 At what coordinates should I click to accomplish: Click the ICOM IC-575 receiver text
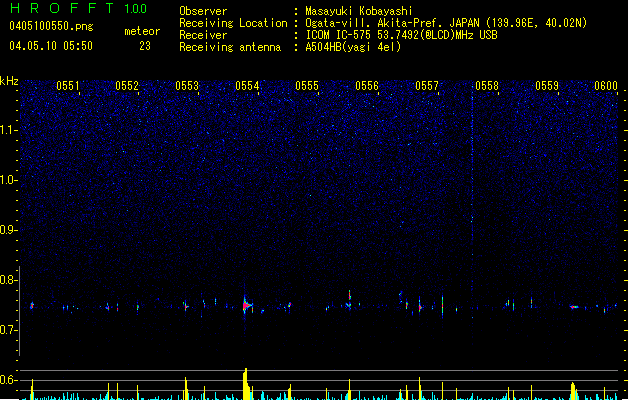tap(401, 35)
